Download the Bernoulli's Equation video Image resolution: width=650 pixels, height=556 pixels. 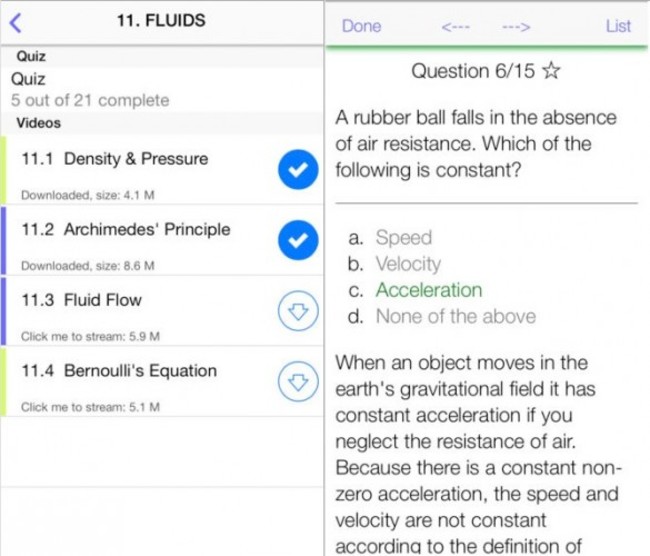tap(297, 381)
